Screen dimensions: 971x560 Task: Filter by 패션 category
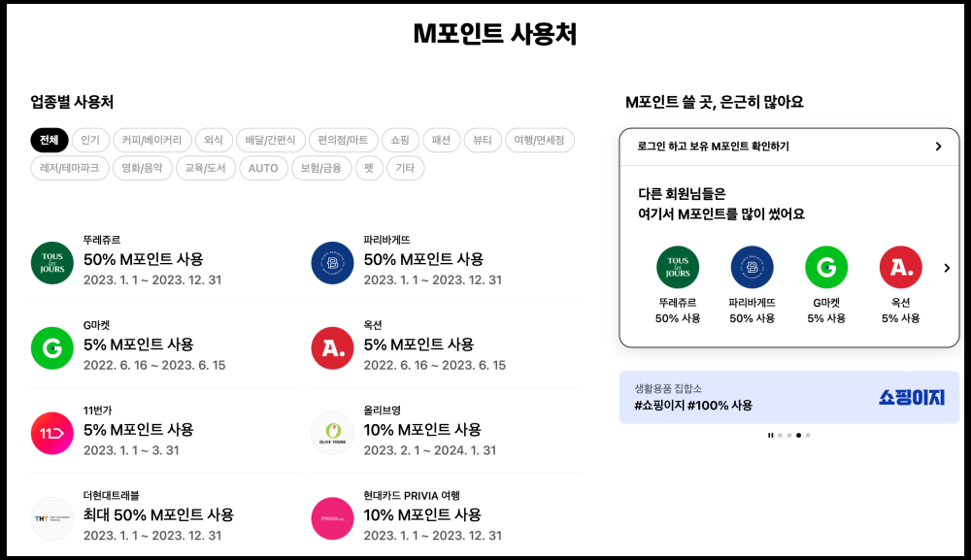[x=442, y=140]
